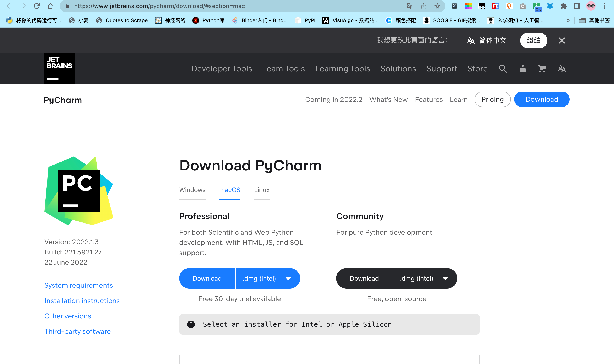Bookmark this page with the star icon
Viewport: 614px width, 364px height.
point(437,6)
